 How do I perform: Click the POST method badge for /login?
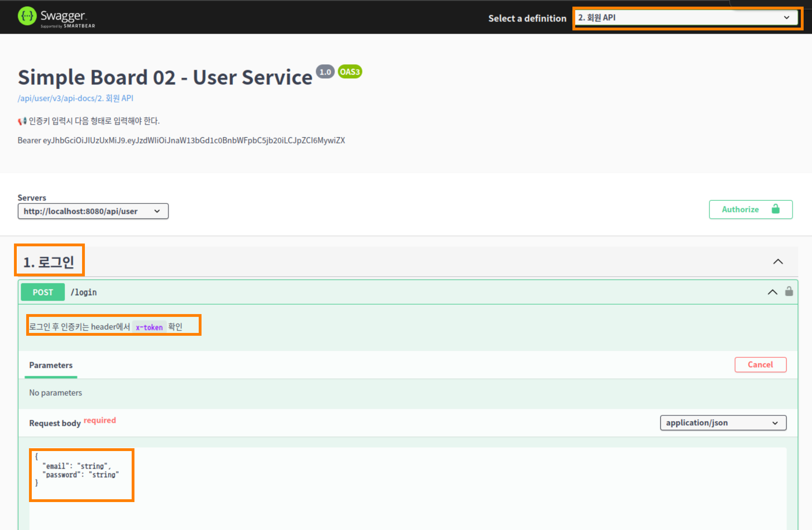point(43,292)
